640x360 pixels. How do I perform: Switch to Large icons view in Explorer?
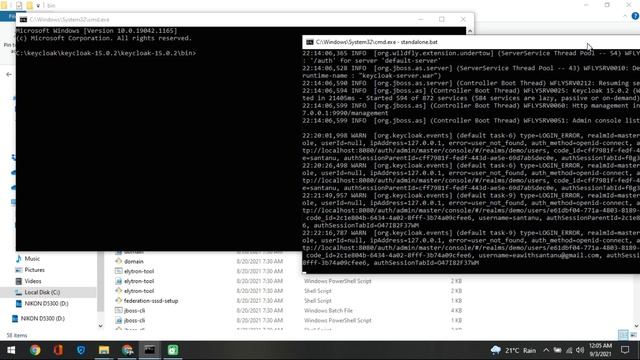[x=633, y=335]
